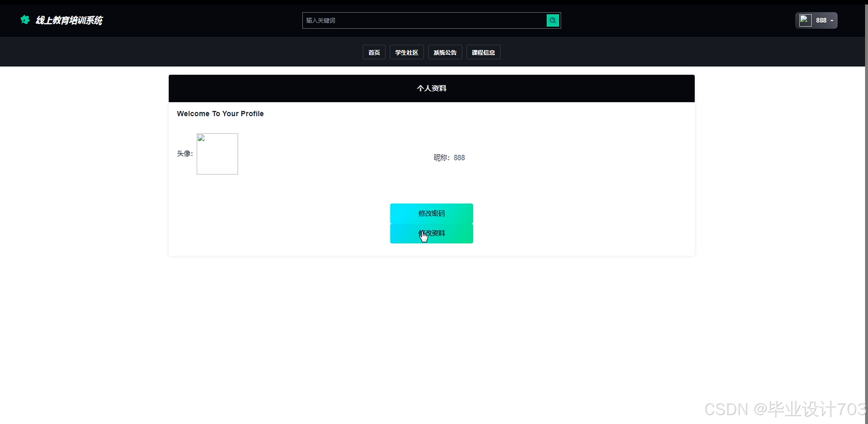Click the 头像 label
Viewport: 868px width, 424px height.
(185, 154)
